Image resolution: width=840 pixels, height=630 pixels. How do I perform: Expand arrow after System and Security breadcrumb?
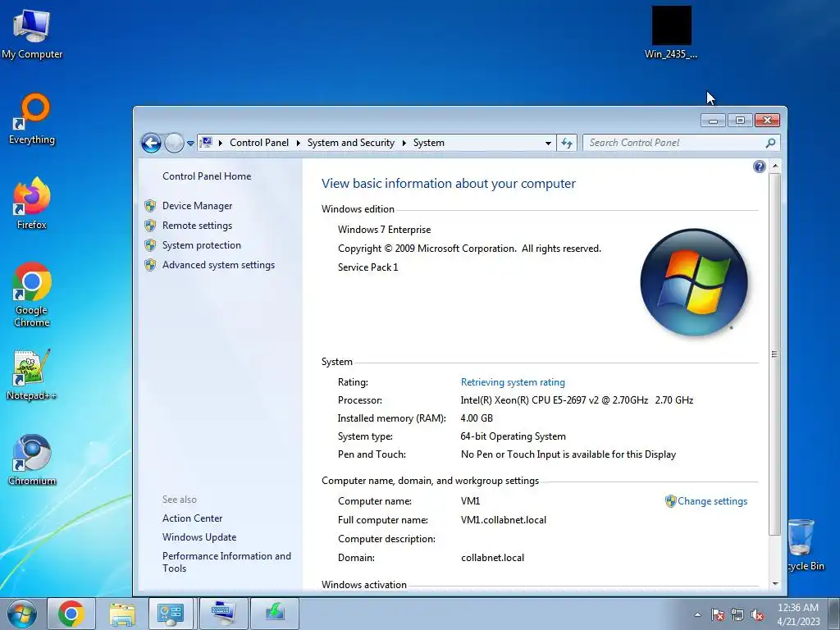point(404,143)
